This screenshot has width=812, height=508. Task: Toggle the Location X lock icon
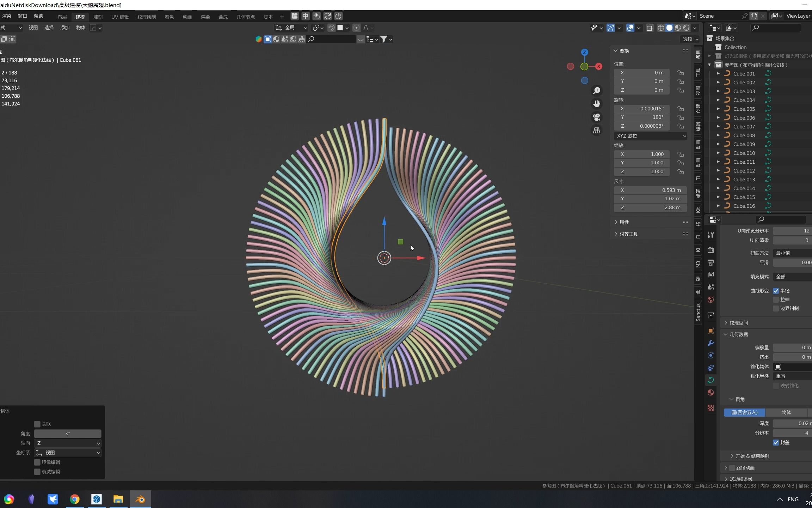[681, 73]
